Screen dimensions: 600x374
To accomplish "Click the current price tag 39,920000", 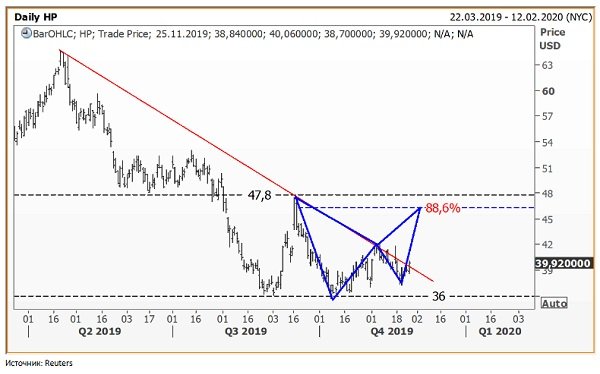I will click(563, 263).
